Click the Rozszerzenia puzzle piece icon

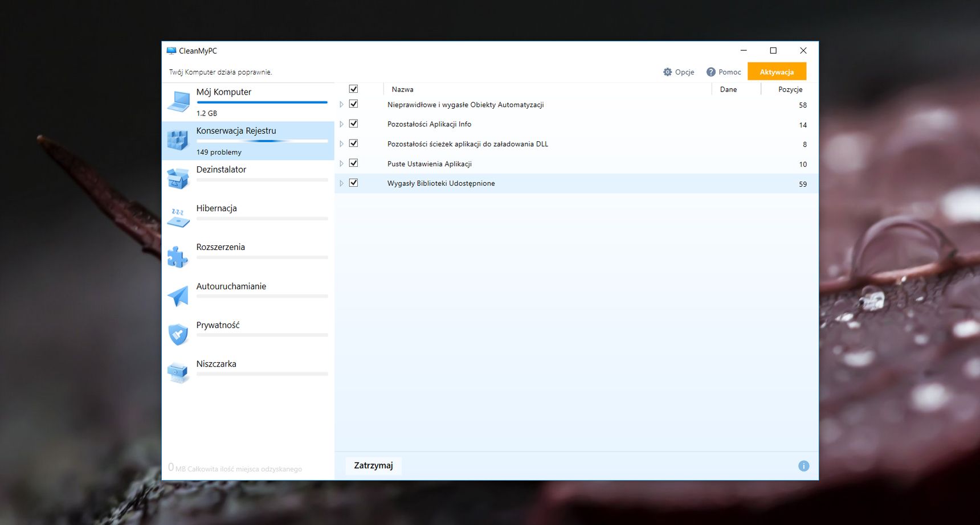tap(177, 256)
